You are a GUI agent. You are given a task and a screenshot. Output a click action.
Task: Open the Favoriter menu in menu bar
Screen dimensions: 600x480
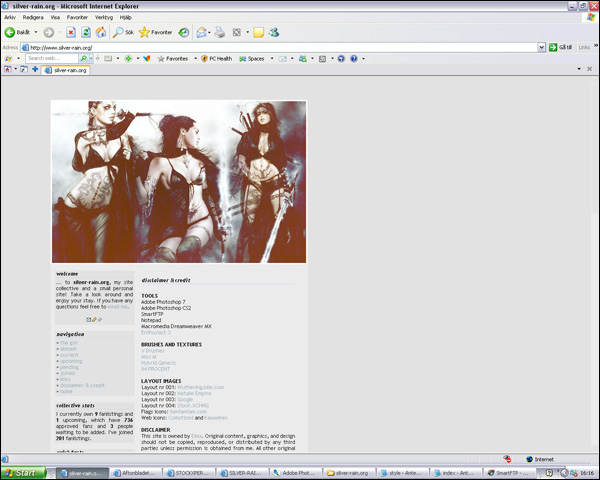[x=77, y=17]
